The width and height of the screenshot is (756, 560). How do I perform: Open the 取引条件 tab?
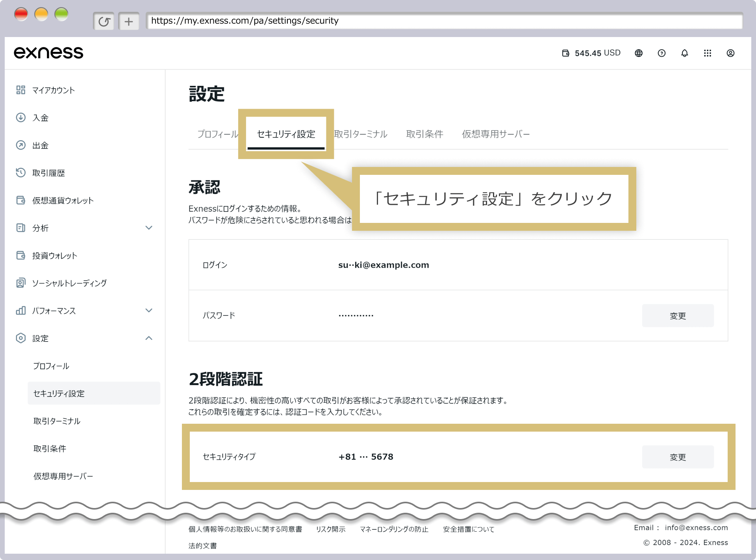(x=424, y=134)
